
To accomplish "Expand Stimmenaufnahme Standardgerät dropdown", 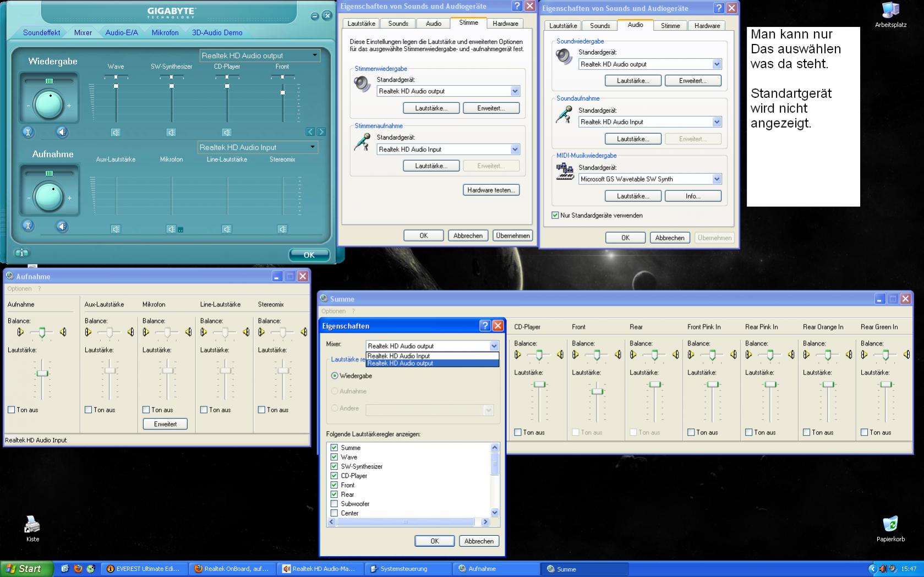I will tap(515, 150).
